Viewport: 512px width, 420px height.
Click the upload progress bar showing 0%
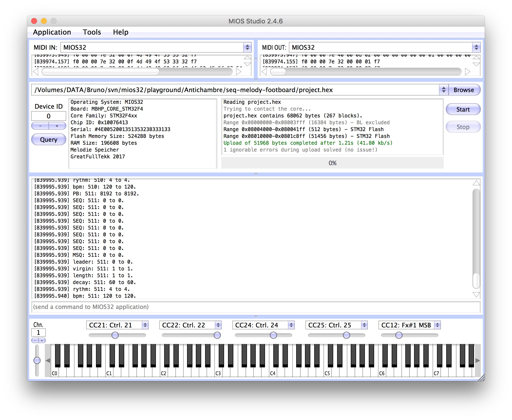332,163
